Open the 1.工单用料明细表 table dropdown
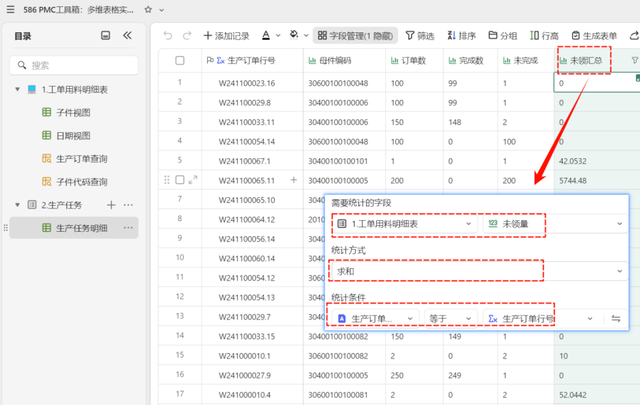 pyautogui.click(x=405, y=224)
